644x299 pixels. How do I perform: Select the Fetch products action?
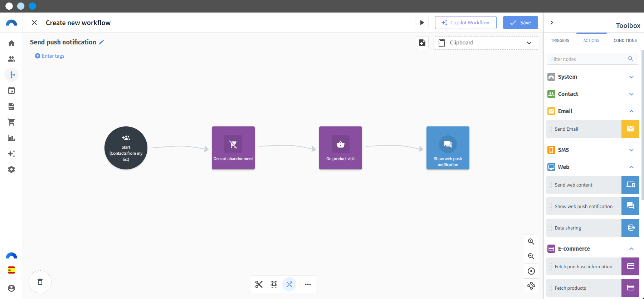coord(593,288)
